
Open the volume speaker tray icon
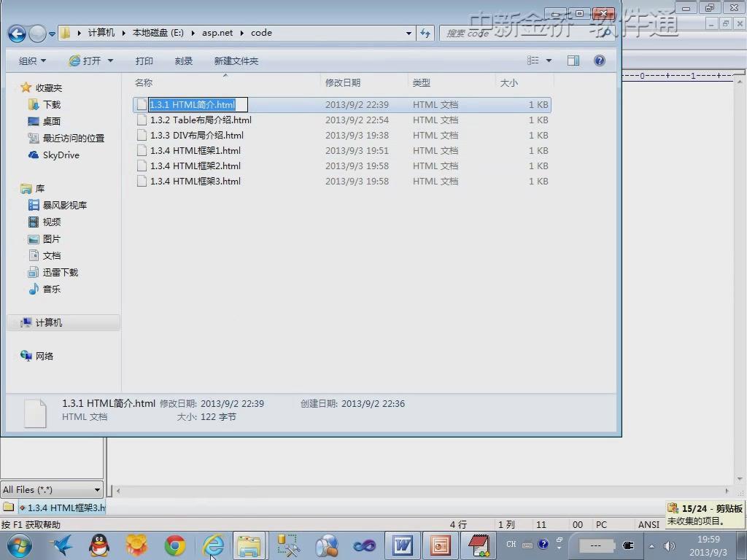(x=670, y=546)
